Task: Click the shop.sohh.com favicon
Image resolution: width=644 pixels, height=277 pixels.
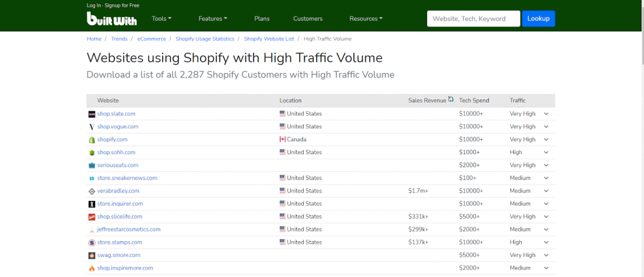Action: click(x=92, y=152)
